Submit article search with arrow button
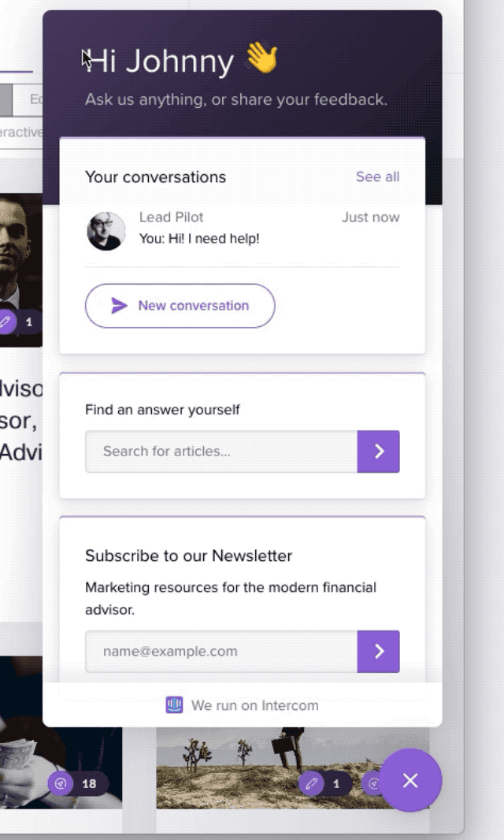The image size is (504, 840). click(x=378, y=451)
